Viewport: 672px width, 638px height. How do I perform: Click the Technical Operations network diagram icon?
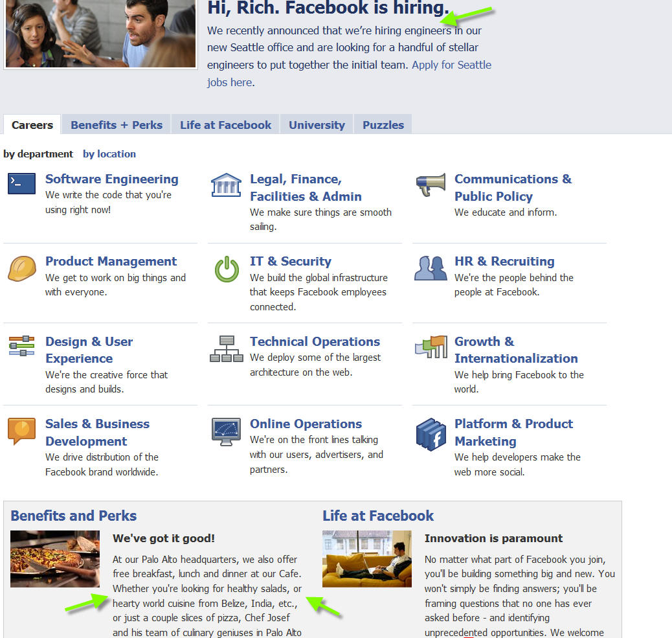[x=227, y=348]
